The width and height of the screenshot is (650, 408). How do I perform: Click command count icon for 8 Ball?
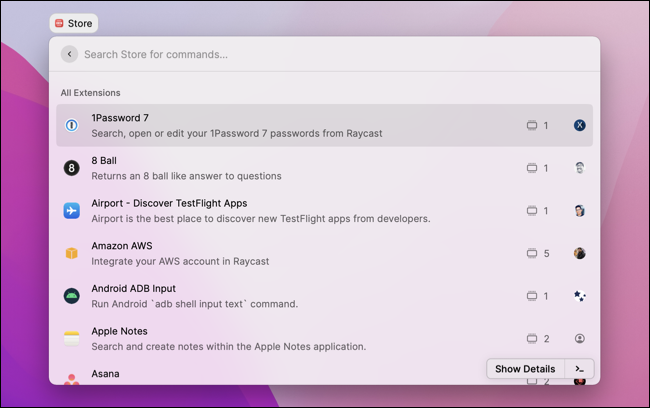click(532, 168)
